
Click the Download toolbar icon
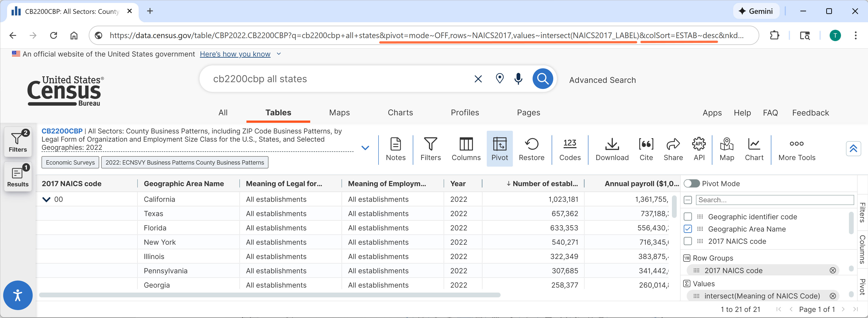(612, 149)
